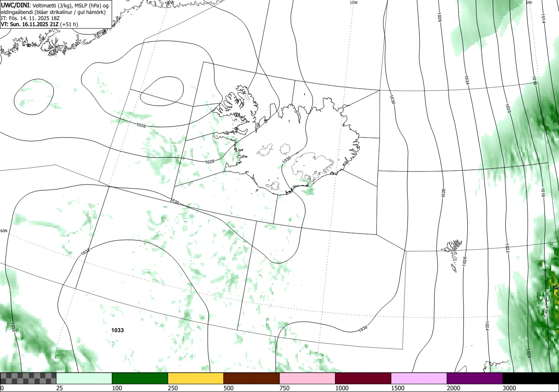Click the "750" legend value
559x392 pixels.
point(284,388)
